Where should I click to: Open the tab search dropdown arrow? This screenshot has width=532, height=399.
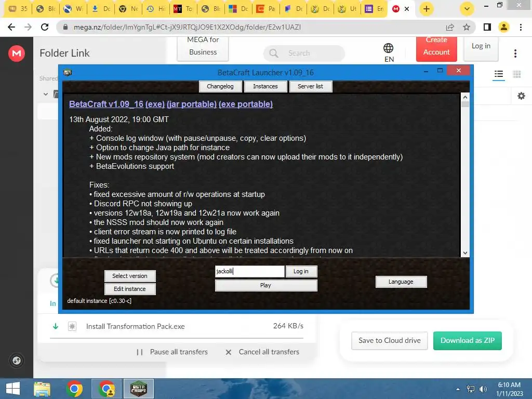(x=467, y=9)
